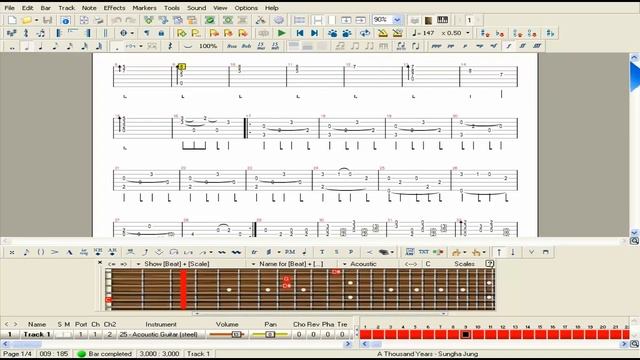
Task: Click the upstroke arrow icon
Action: pos(499,252)
